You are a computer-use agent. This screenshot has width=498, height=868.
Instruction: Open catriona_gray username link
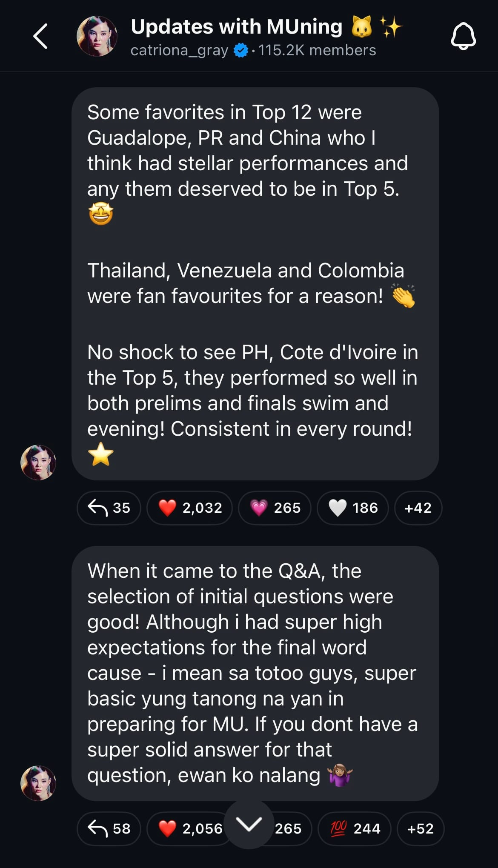pos(179,51)
